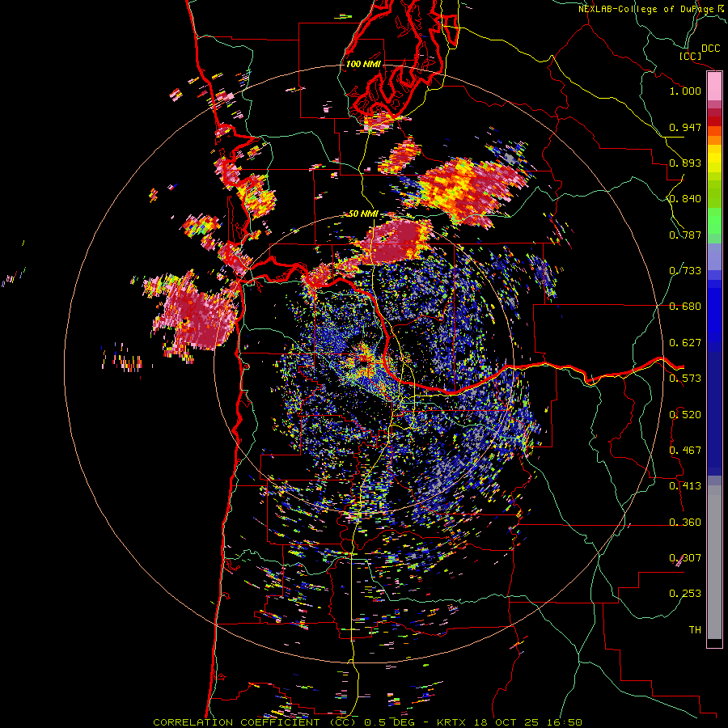The height and width of the screenshot is (728, 728).
Task: Click the 50 NMI range ring label
Action: pyautogui.click(x=363, y=214)
